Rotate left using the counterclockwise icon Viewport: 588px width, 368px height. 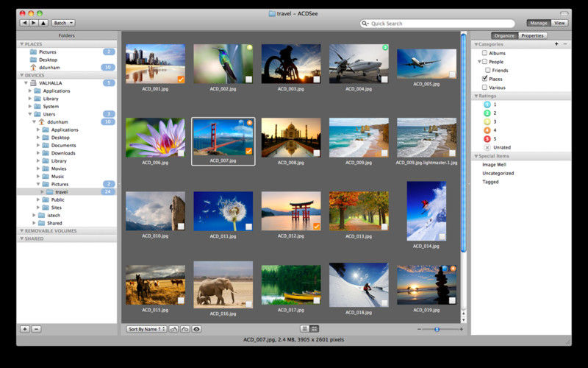(x=173, y=329)
